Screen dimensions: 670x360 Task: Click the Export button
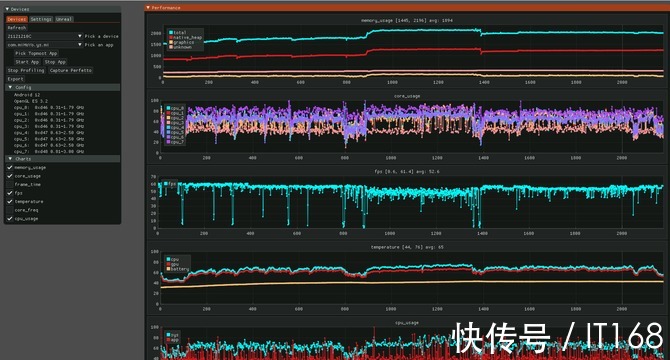(15, 79)
